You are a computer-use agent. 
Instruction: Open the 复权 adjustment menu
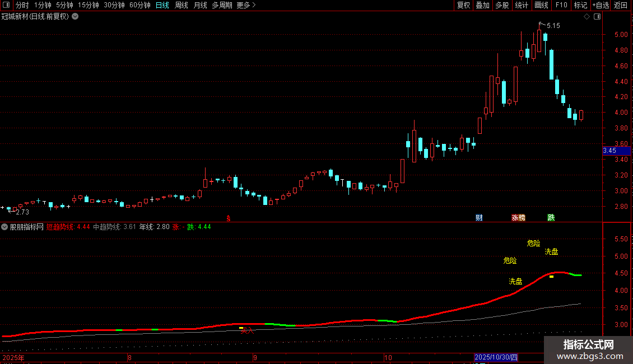463,5
